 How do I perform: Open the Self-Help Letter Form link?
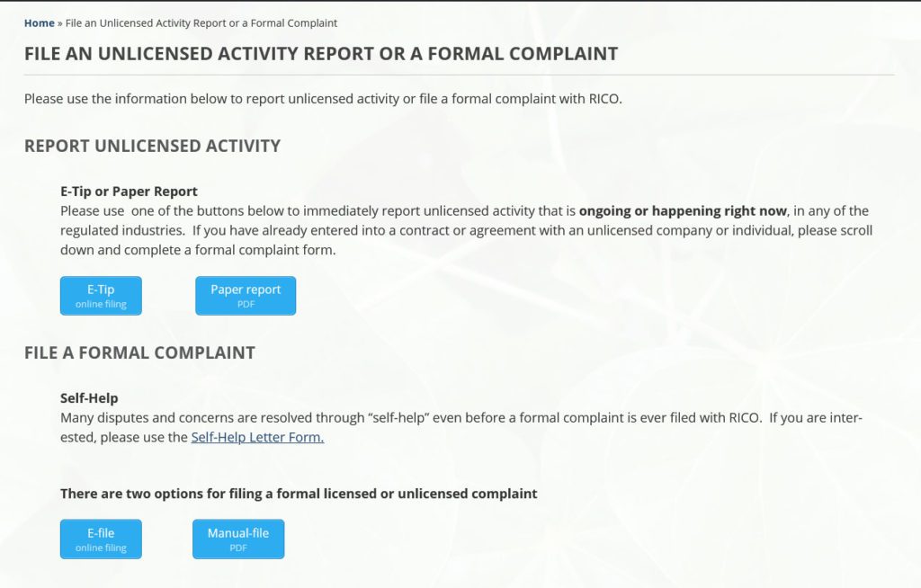pos(257,437)
